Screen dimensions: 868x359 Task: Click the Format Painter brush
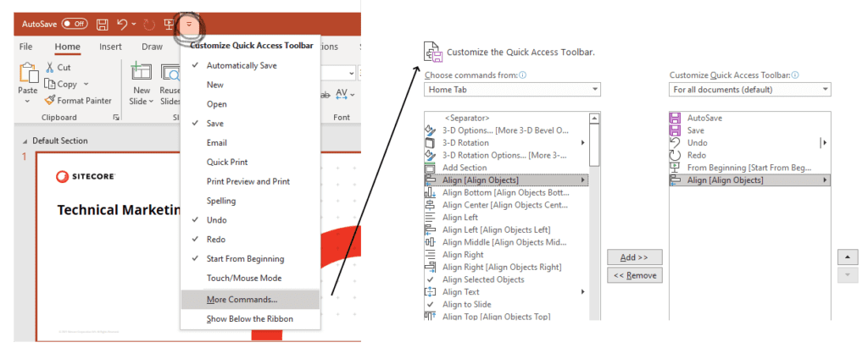click(x=77, y=101)
